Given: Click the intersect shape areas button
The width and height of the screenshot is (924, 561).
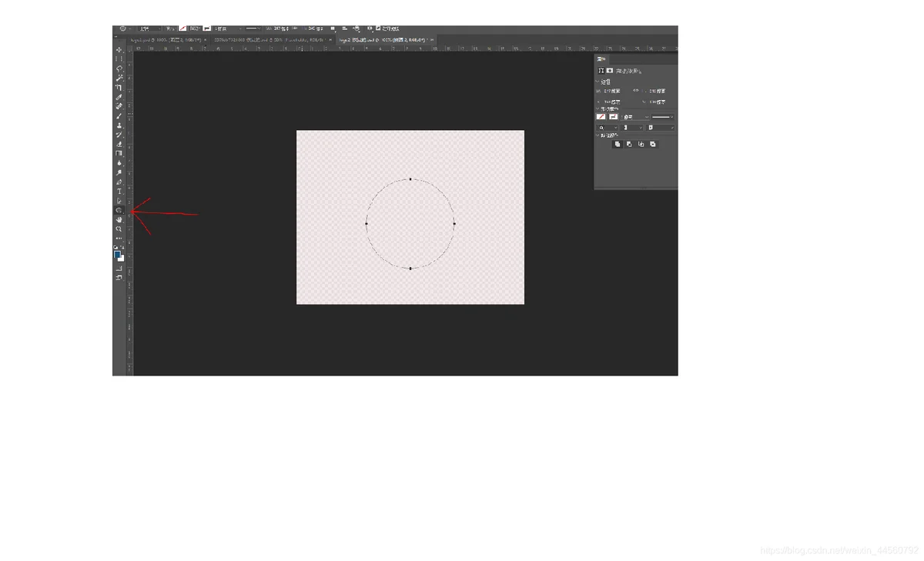Looking at the screenshot, I should pyautogui.click(x=641, y=144).
